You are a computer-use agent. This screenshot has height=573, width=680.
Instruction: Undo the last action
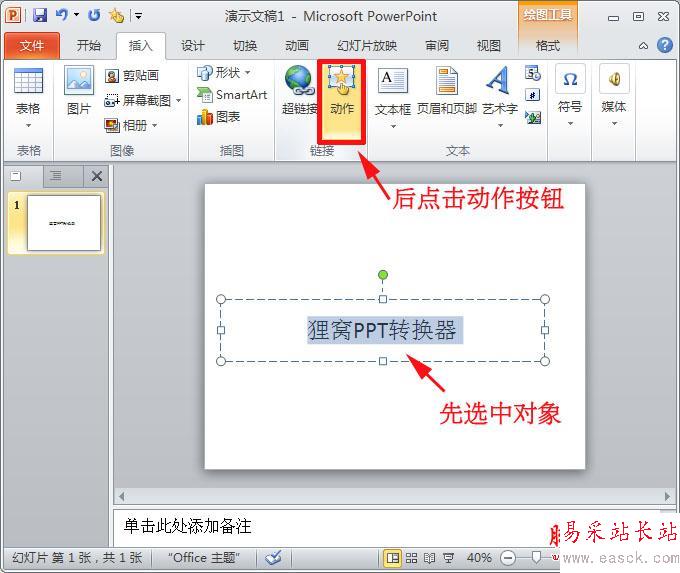62,15
